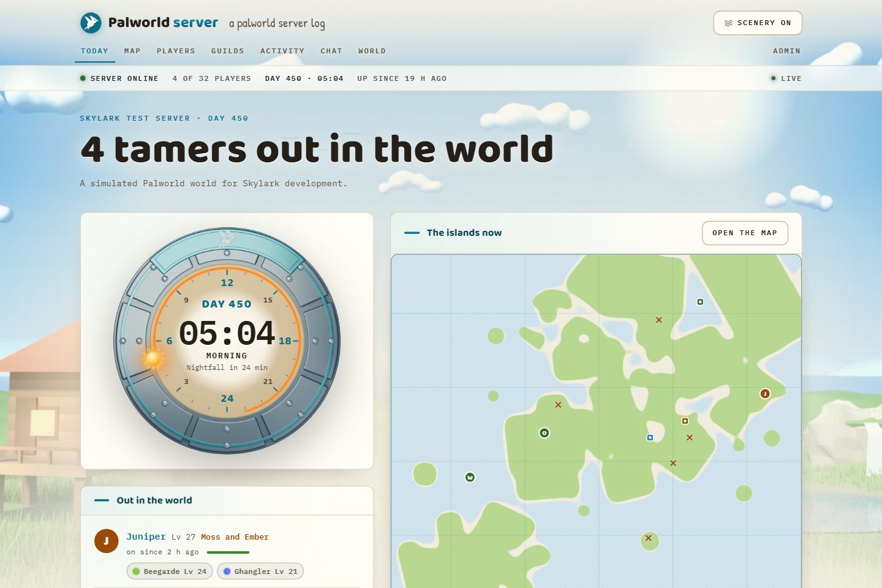Switch to the World tab
The height and width of the screenshot is (588, 882).
372,51
